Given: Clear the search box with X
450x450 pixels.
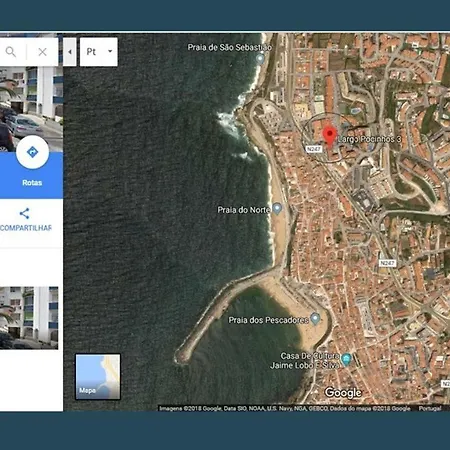Looking at the screenshot, I should 42,52.
